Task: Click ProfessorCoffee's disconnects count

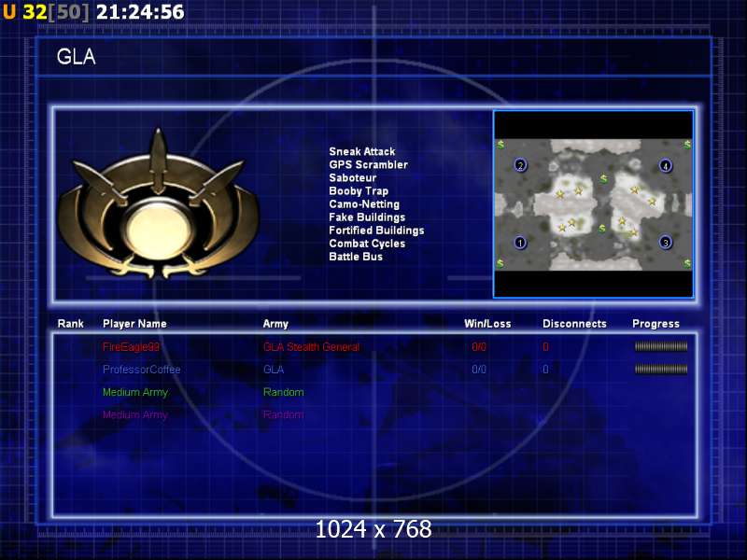Action: [545, 370]
